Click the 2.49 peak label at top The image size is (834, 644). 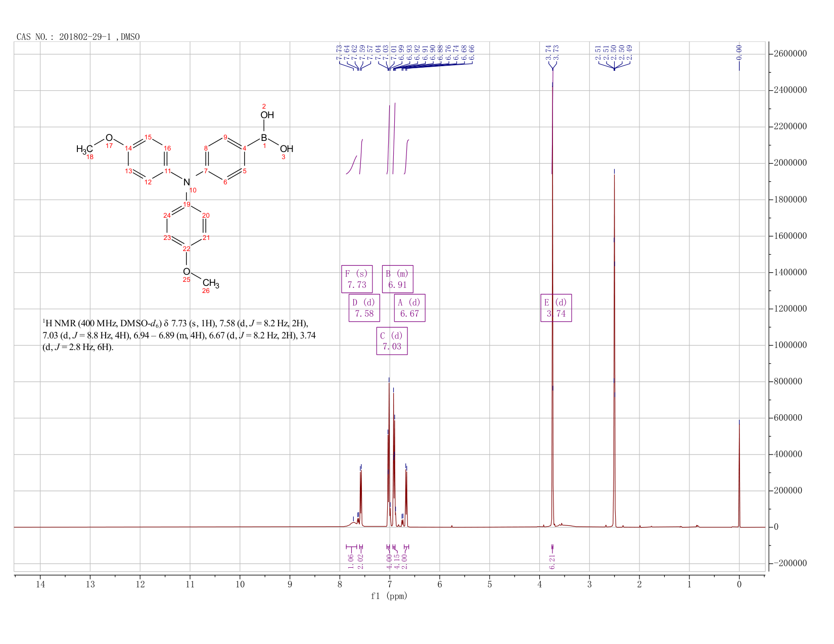pyautogui.click(x=629, y=53)
